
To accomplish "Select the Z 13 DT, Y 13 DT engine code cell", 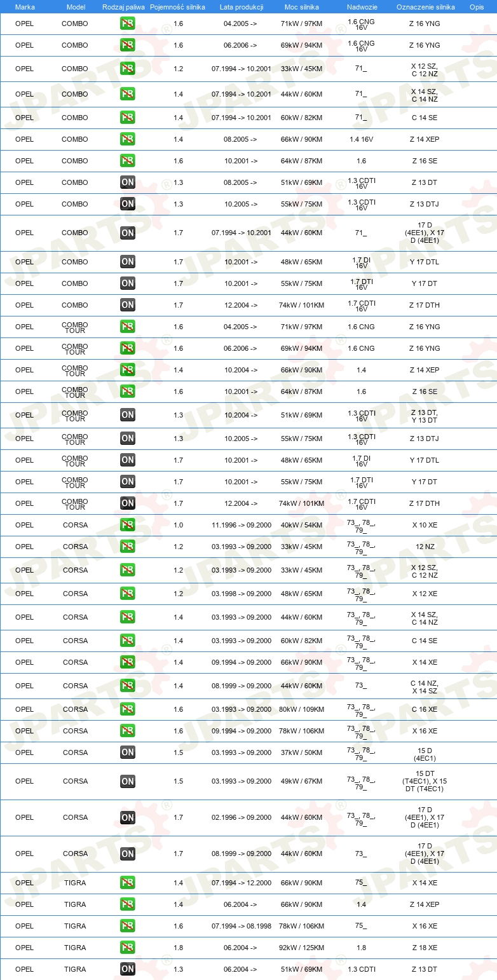I will coord(425,415).
